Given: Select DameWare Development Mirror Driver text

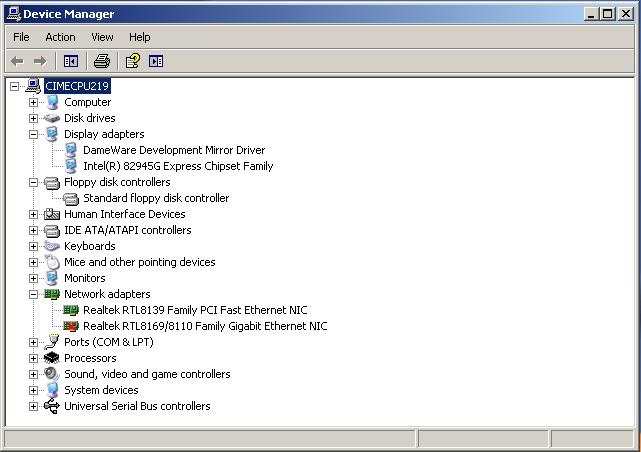Looking at the screenshot, I should tap(174, 150).
